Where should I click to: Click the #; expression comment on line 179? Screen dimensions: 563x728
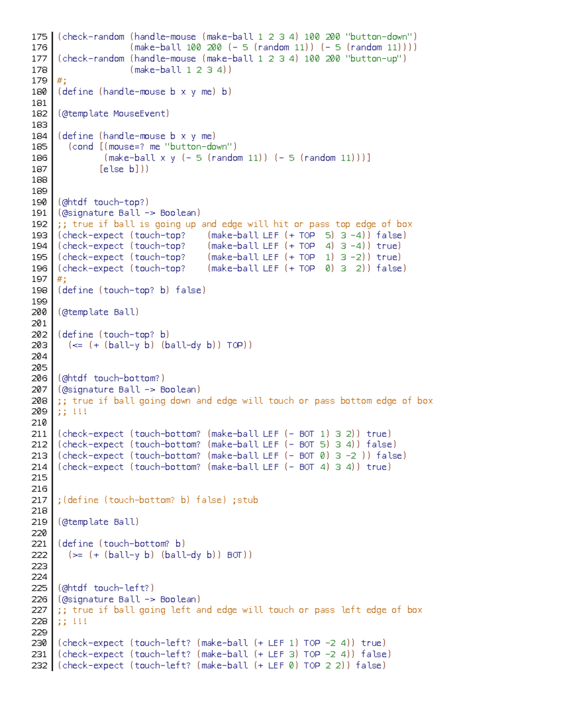pyautogui.click(x=61, y=81)
